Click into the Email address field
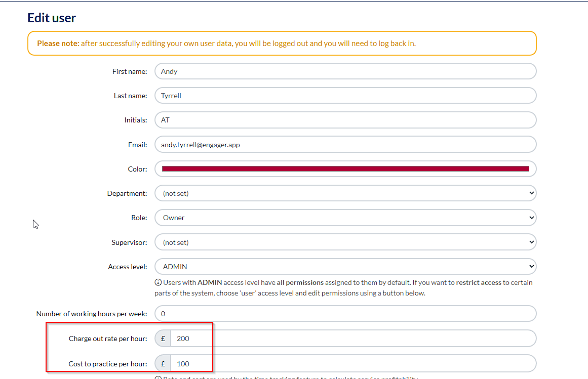Viewport: 588px width, 379px height. tap(345, 145)
